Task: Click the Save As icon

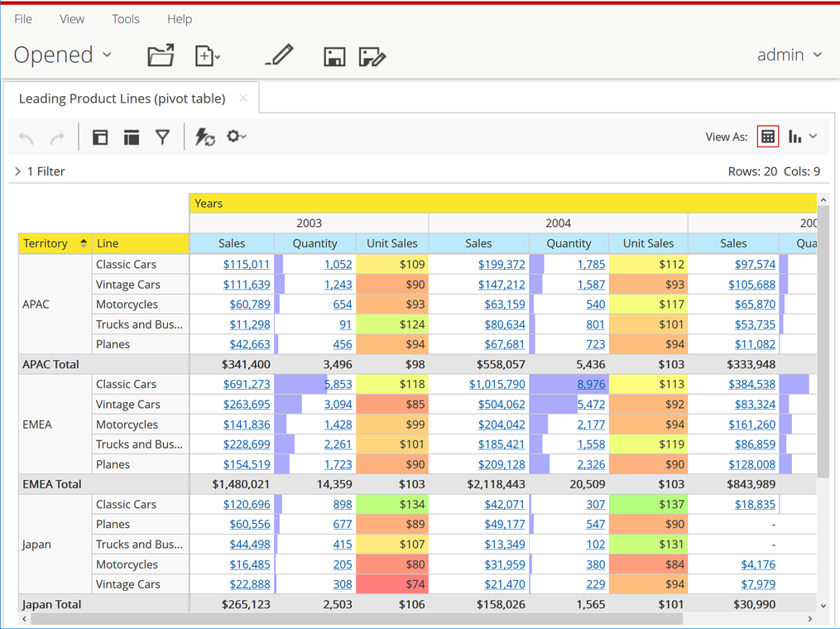Action: 372,56
